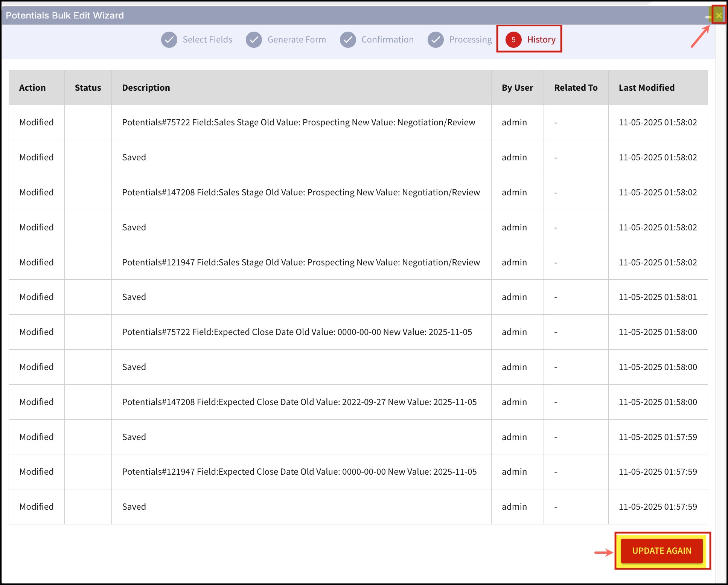Jump to the Confirmation step label
This screenshot has height=585, width=728.
tap(387, 40)
